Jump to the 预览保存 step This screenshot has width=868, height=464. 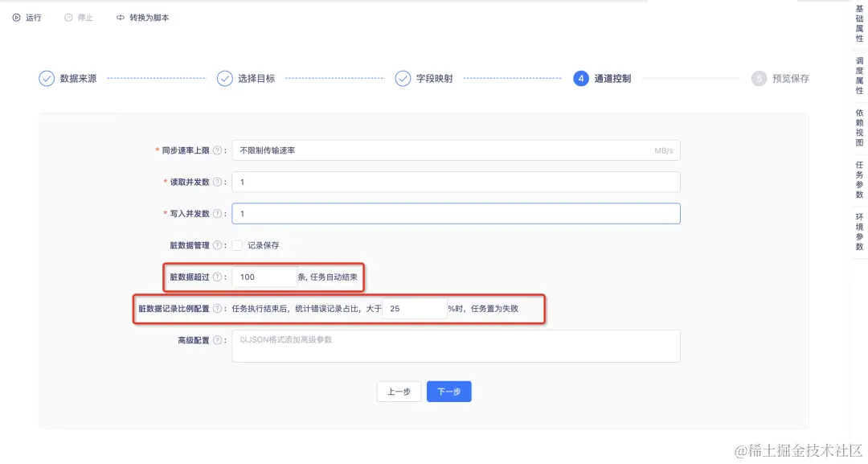(x=780, y=79)
